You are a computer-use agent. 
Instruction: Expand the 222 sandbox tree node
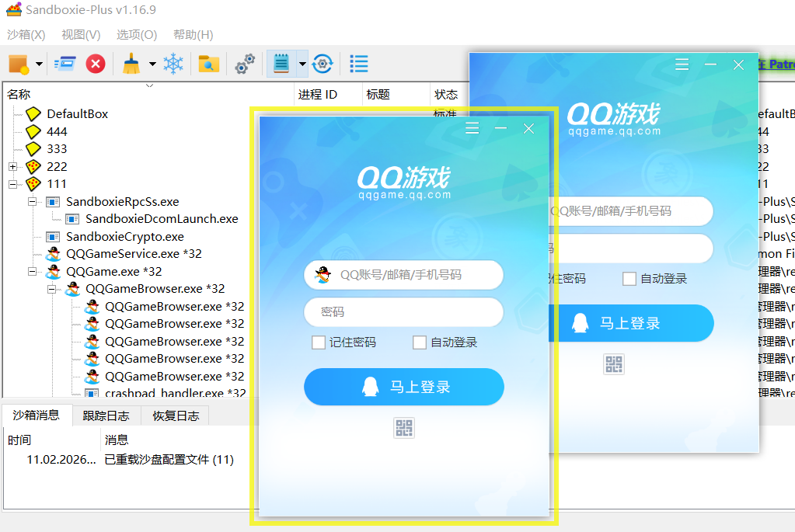(12, 167)
